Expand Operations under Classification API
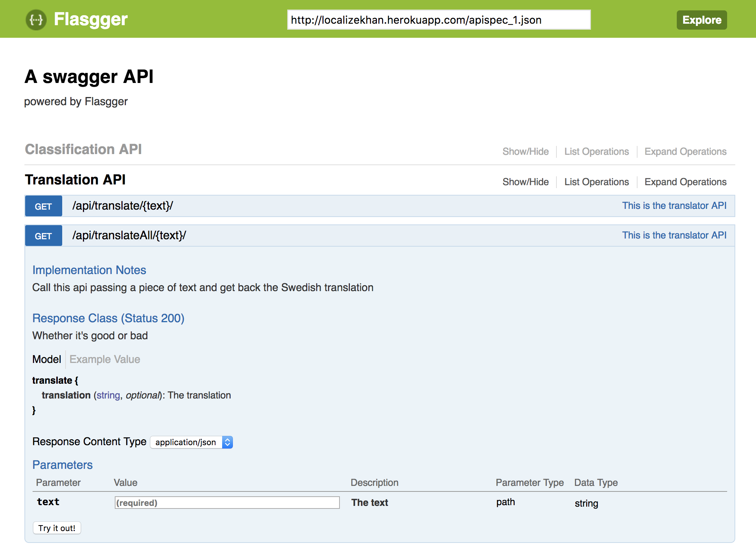The height and width of the screenshot is (557, 756). [x=685, y=151]
